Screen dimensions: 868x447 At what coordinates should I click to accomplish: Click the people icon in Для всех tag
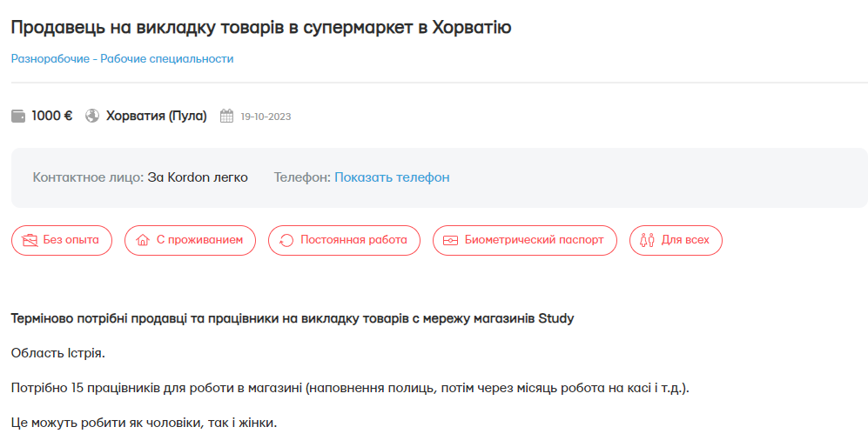tap(647, 240)
